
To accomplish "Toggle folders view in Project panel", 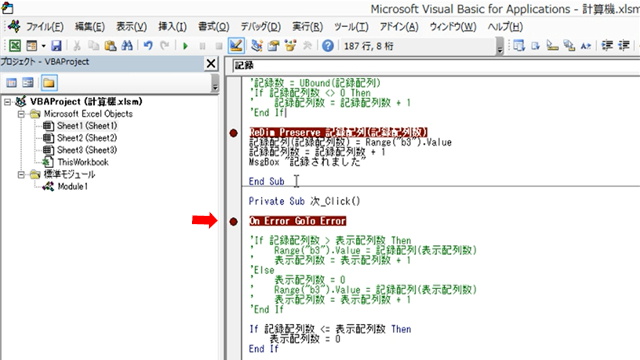I will (x=49, y=83).
